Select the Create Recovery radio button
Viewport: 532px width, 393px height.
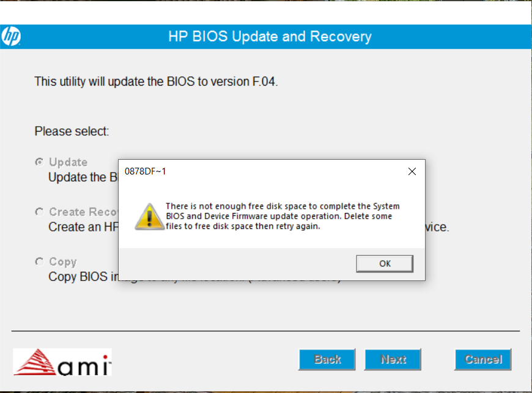[x=39, y=212]
